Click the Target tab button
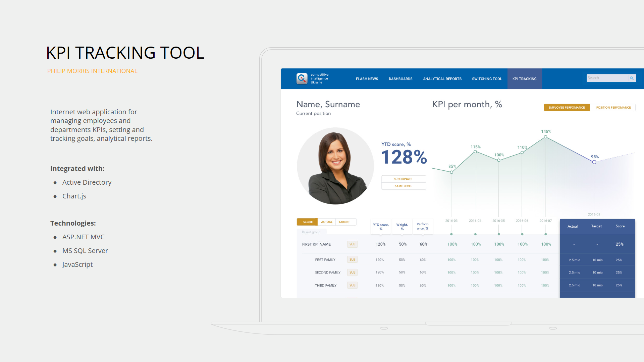644x362 pixels. (344, 222)
